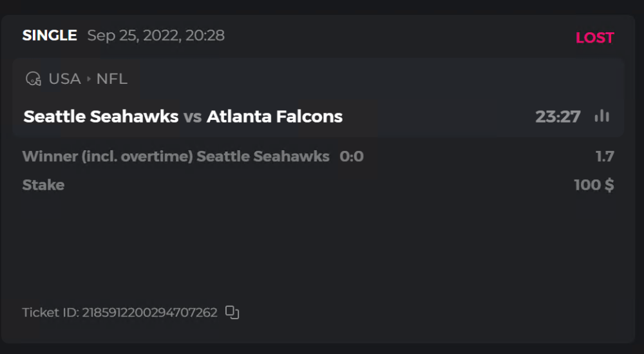Click the 1.7 odds value

(x=605, y=157)
